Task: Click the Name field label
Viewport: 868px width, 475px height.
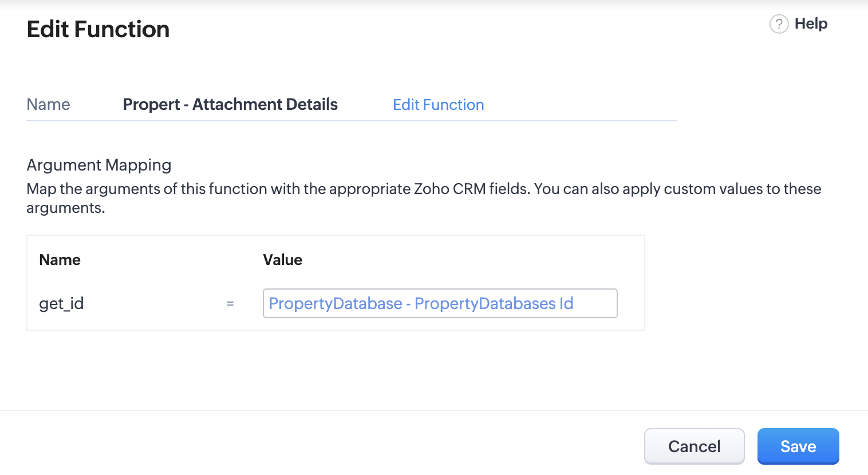Action: pyautogui.click(x=48, y=104)
